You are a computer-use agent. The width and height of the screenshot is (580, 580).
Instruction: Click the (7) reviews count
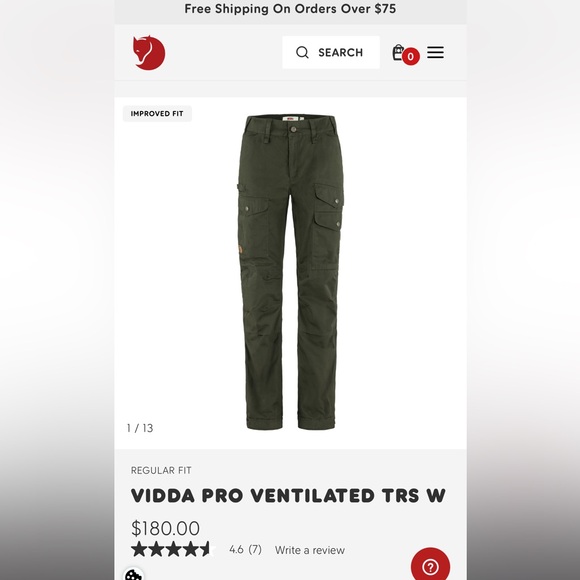point(255,549)
